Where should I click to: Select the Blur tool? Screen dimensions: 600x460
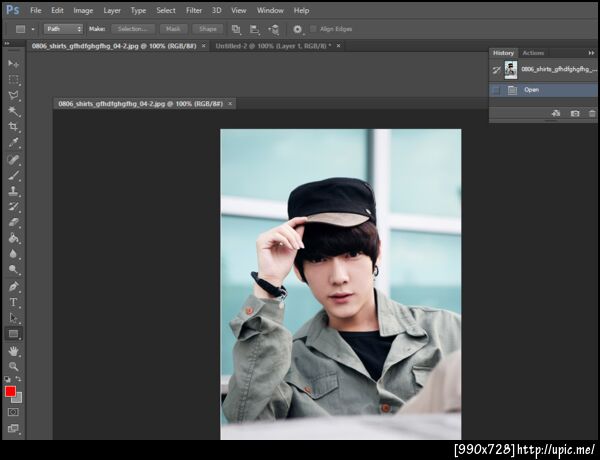pyautogui.click(x=13, y=254)
